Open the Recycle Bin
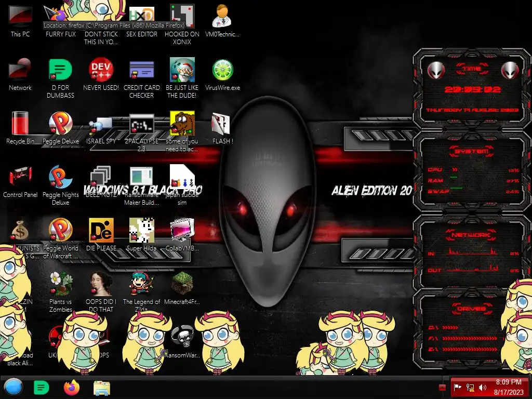The image size is (532, 399). coord(20,128)
